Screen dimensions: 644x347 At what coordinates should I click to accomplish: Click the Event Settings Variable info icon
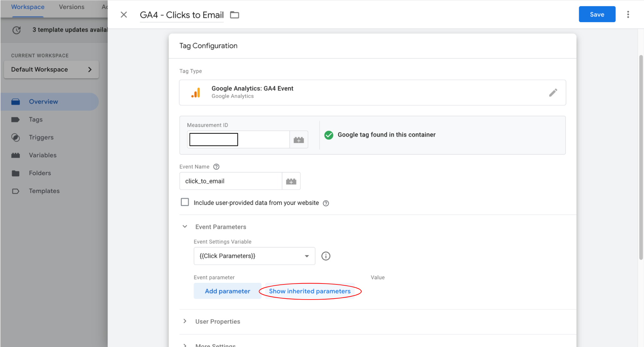[x=326, y=256]
